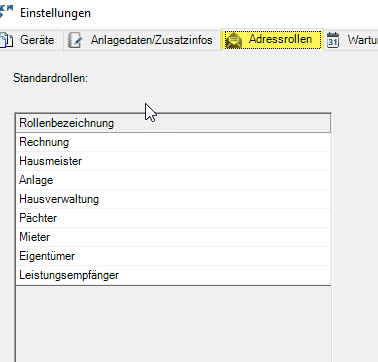Click the Wartung calendar icon
The height and width of the screenshot is (362, 378).
(x=333, y=40)
